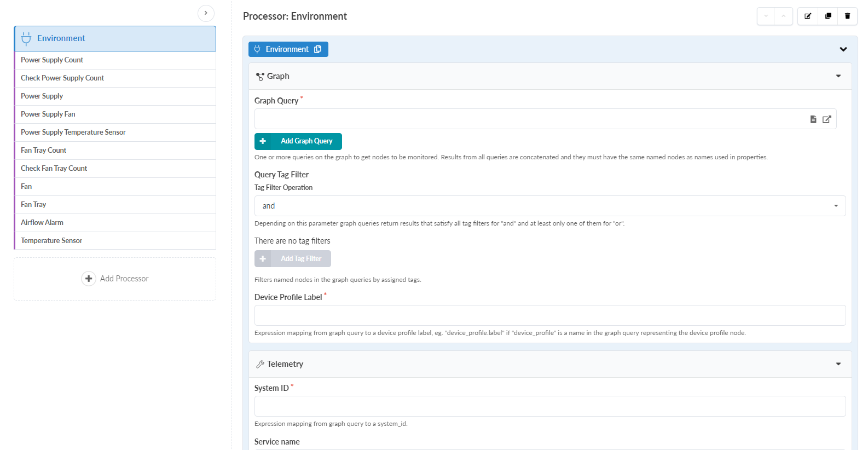868x450 pixels.
Task: Click the copy icon on Environment badge
Action: tap(318, 49)
